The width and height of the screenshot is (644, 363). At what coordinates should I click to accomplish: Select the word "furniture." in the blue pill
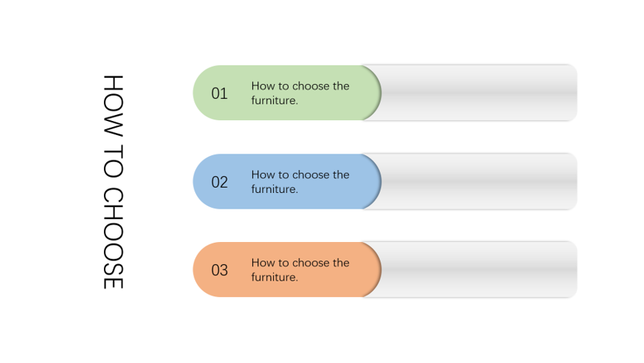click(x=275, y=189)
